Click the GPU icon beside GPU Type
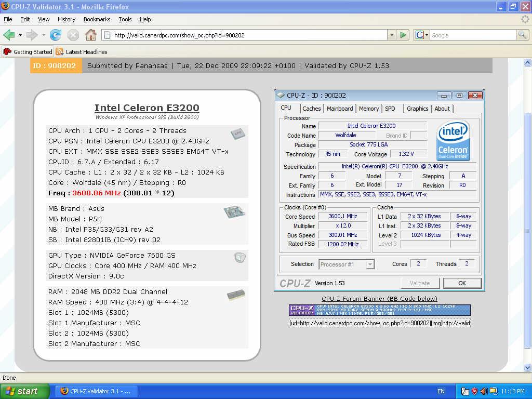The image size is (532, 399). click(240, 258)
